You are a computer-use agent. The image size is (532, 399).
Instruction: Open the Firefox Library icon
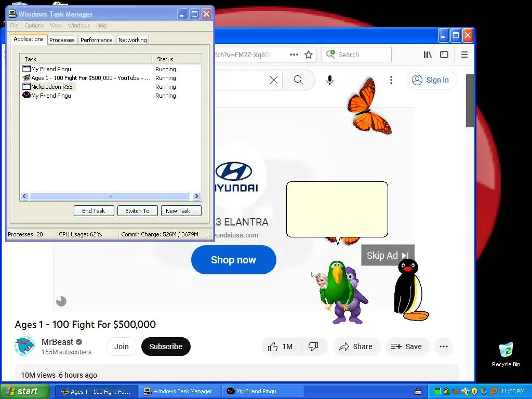428,55
